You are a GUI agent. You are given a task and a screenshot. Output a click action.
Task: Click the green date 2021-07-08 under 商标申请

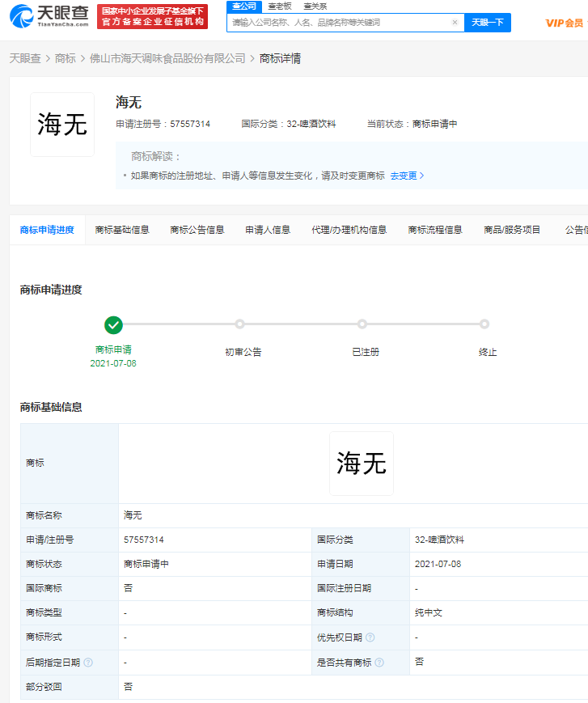tap(113, 363)
